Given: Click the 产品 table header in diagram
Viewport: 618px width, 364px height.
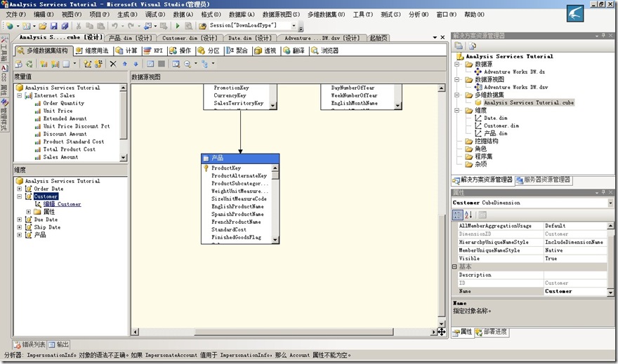Looking at the screenshot, I should pos(240,159).
